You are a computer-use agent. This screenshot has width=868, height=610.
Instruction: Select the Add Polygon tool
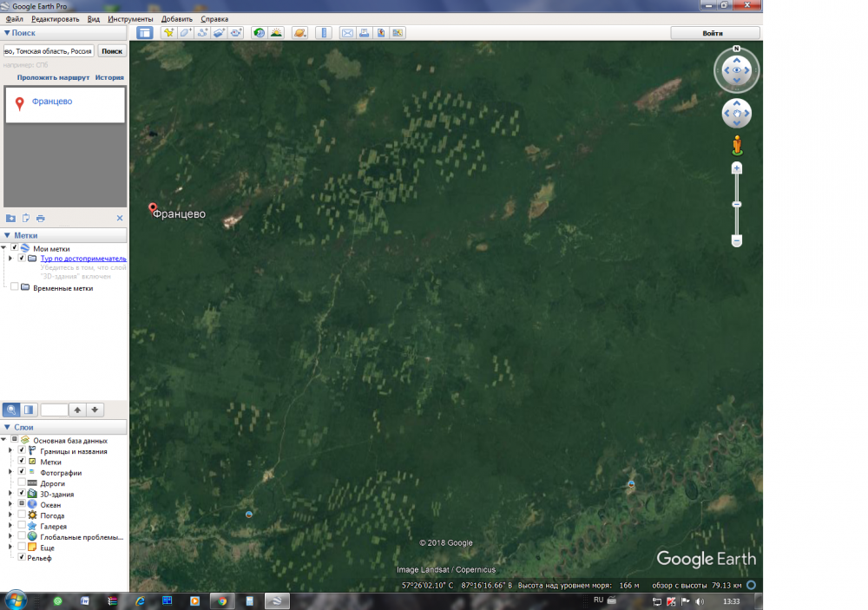click(x=185, y=33)
